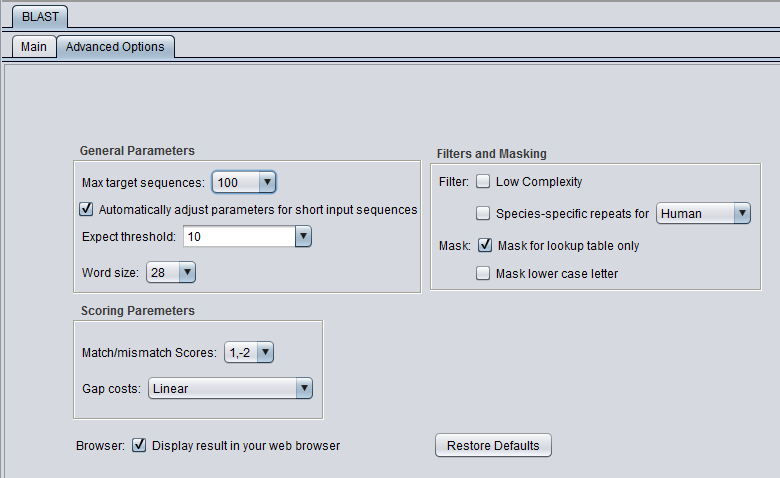Select the Advanced Options tab
The image size is (780, 478).
(115, 47)
